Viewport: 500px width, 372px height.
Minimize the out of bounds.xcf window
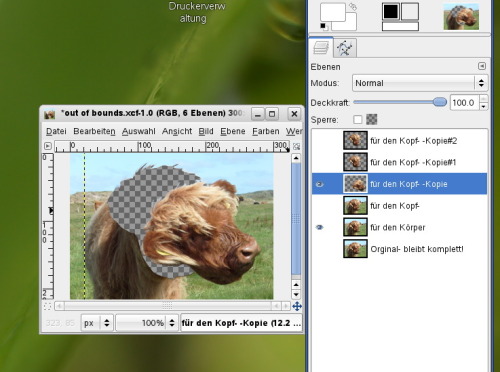tap(257, 114)
